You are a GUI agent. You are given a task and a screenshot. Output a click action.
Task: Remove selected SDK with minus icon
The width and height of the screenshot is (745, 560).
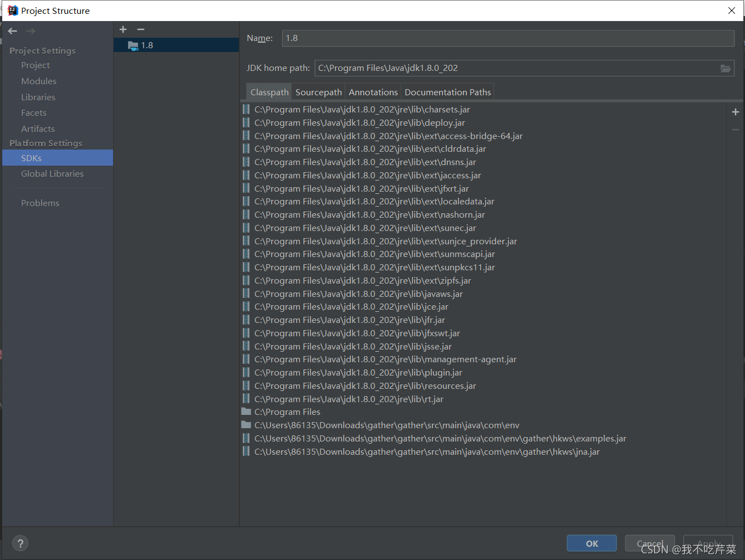(141, 29)
